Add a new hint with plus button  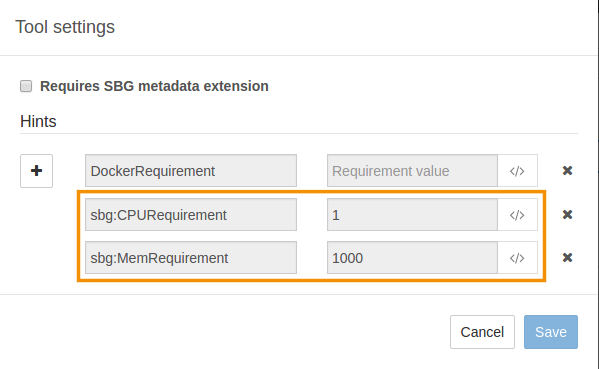coord(36,171)
